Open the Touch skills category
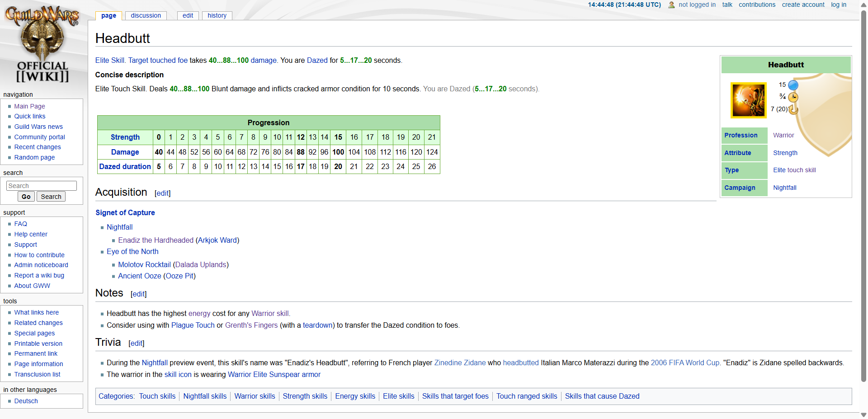 click(157, 396)
